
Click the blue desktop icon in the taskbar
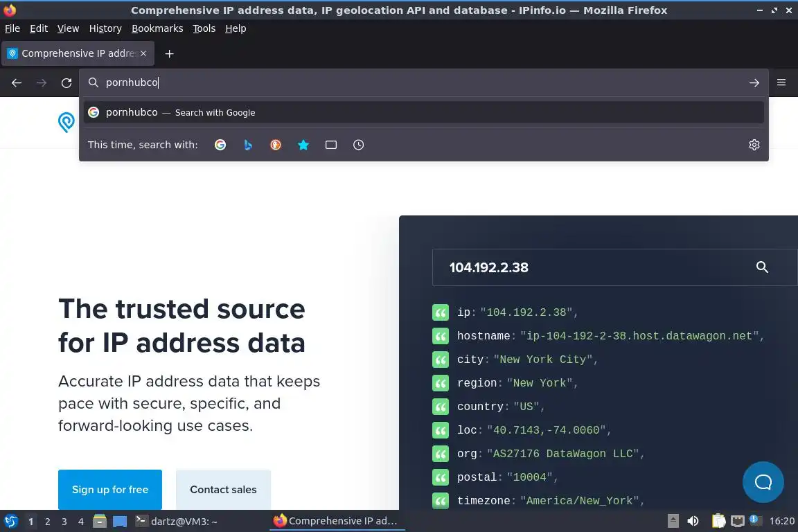[120, 522]
